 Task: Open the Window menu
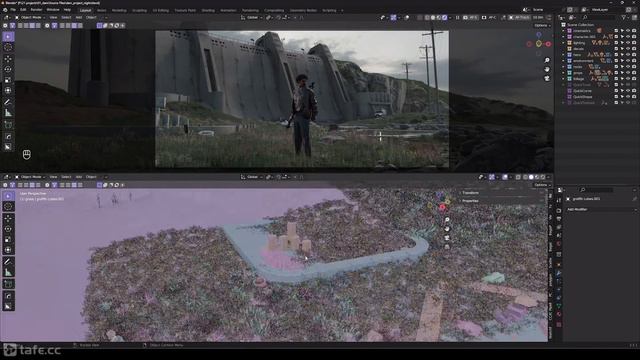point(53,10)
